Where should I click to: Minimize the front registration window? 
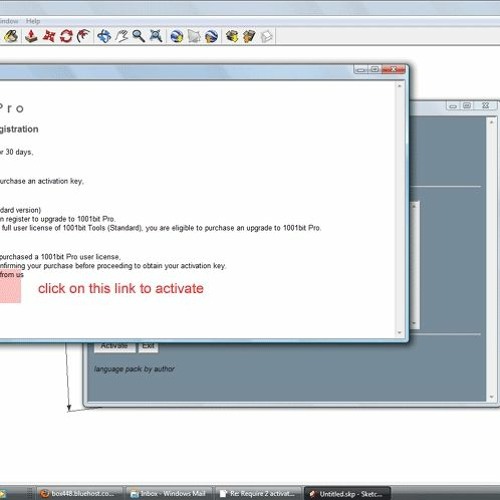click(x=361, y=69)
